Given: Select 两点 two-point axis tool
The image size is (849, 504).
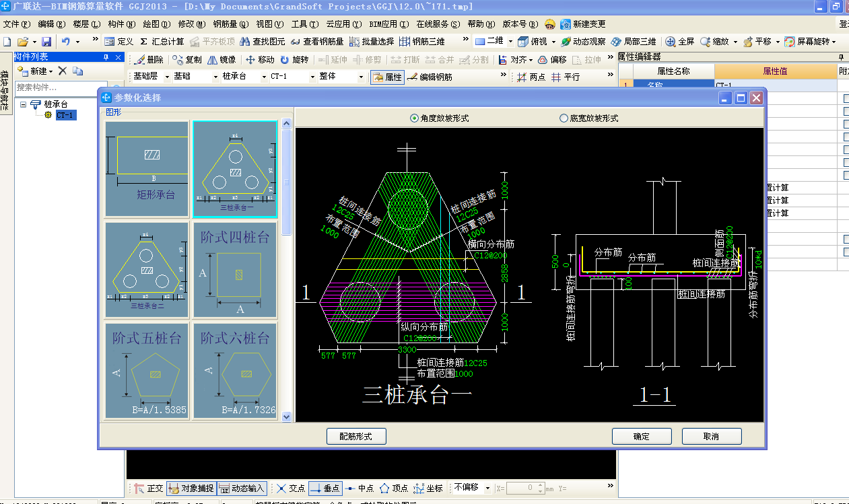Looking at the screenshot, I should pyautogui.click(x=531, y=77).
